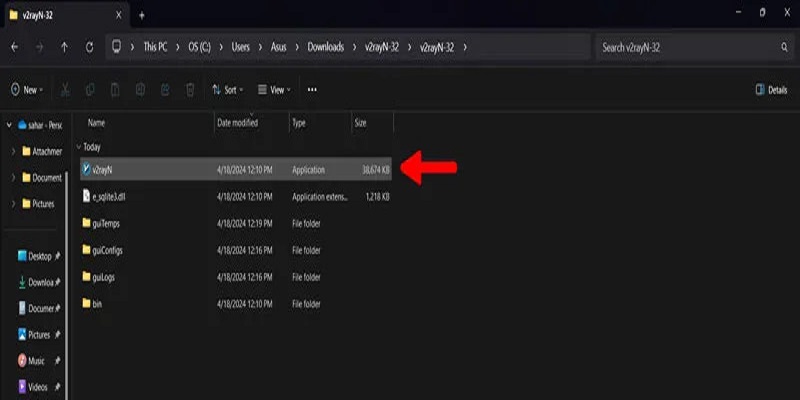Click the e_sqlite3.dll file icon
This screenshot has height=400, width=800.
86,196
